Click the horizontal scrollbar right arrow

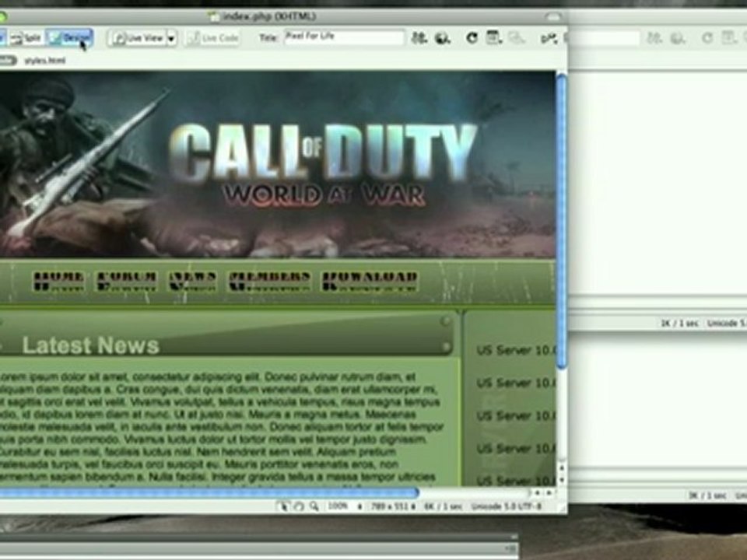coord(549,493)
